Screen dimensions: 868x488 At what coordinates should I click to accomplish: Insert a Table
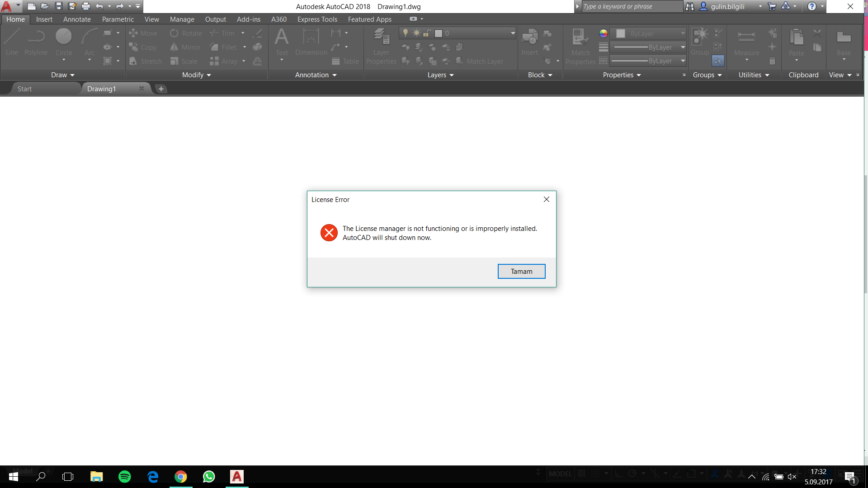coord(345,61)
